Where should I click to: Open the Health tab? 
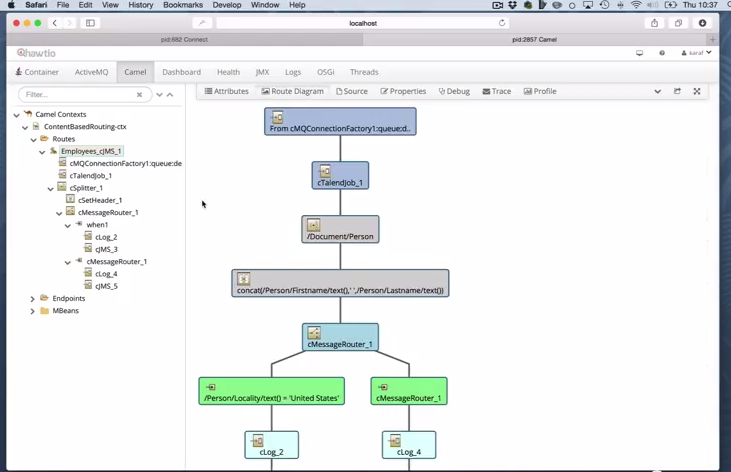point(228,72)
